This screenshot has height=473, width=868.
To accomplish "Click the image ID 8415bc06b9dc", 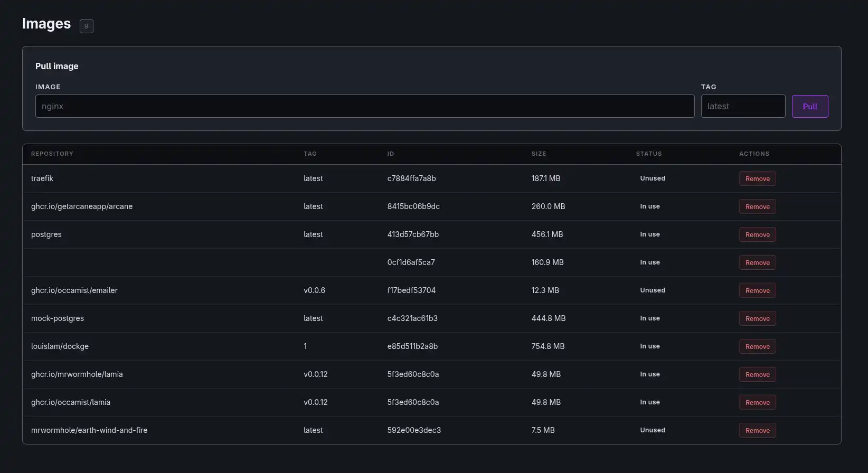I will (x=413, y=206).
